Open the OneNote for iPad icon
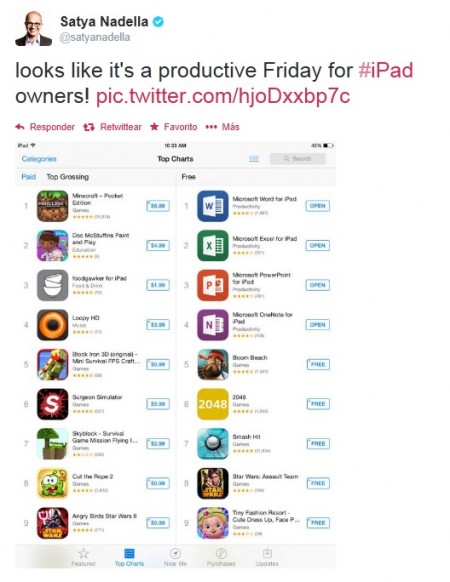Viewport: 450px width, 582px height. click(212, 325)
